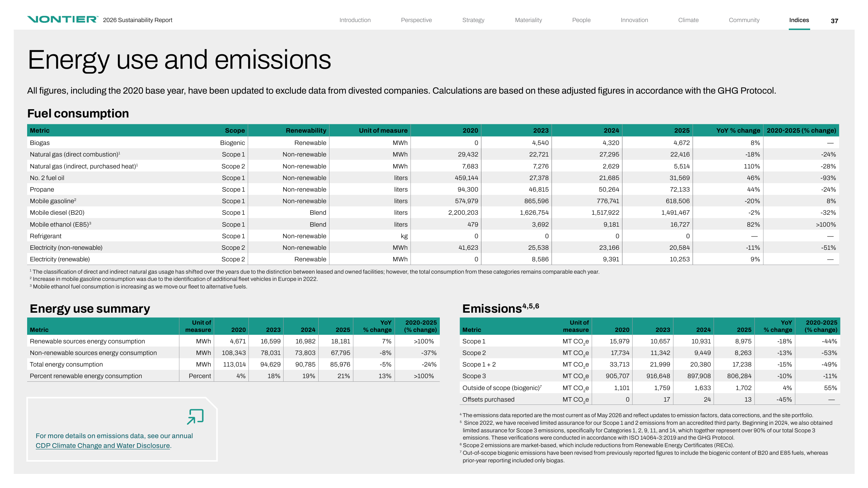Select the 110% YoY change value
The image size is (868, 488).
(x=752, y=166)
